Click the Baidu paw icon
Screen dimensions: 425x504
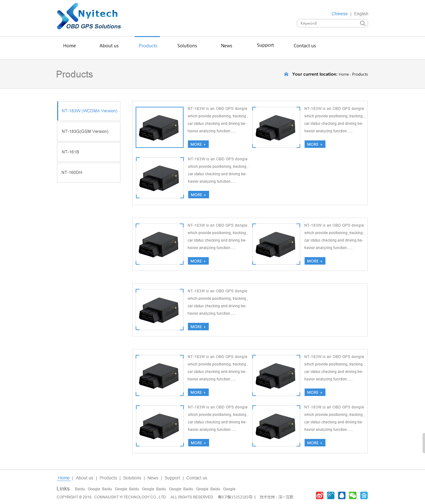point(364,495)
